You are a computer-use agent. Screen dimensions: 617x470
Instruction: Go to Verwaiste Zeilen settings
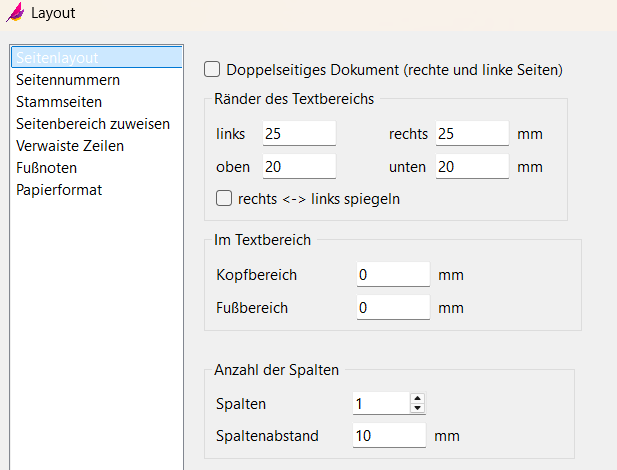coord(70,146)
